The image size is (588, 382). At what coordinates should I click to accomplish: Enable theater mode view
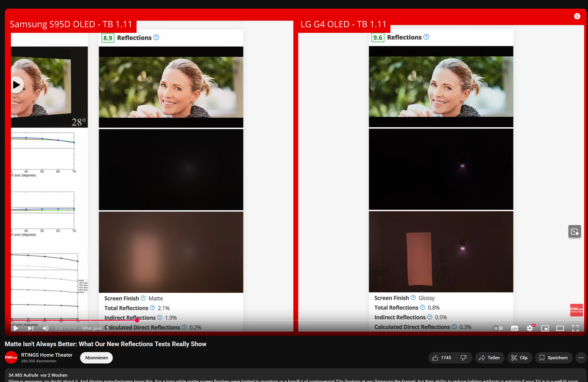click(560, 328)
